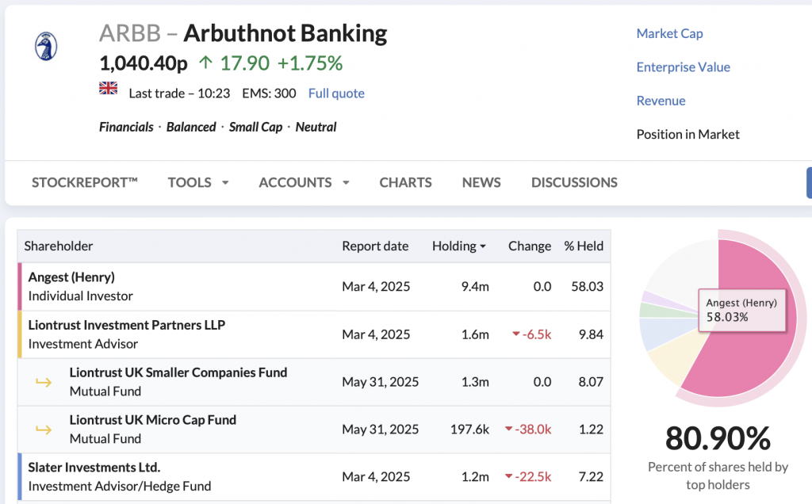
Task: Click the UK flag icon
Action: pos(108,88)
